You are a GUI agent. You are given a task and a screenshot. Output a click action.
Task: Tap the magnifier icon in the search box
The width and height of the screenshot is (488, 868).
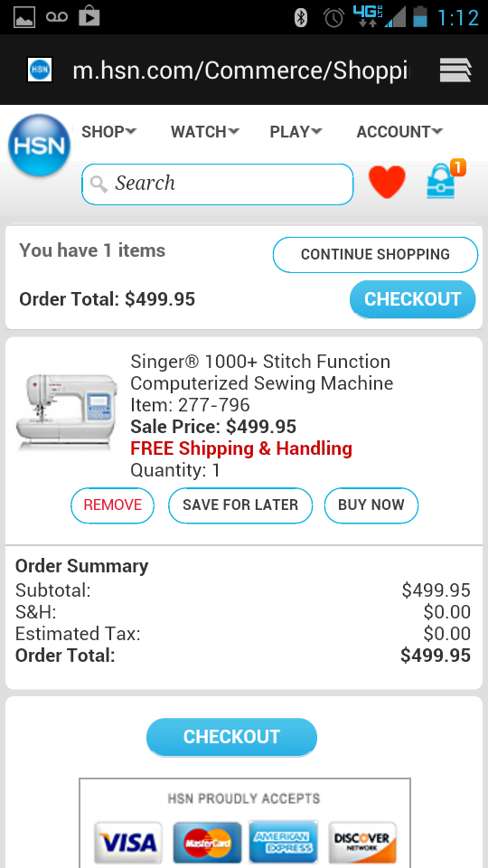pos(99,184)
